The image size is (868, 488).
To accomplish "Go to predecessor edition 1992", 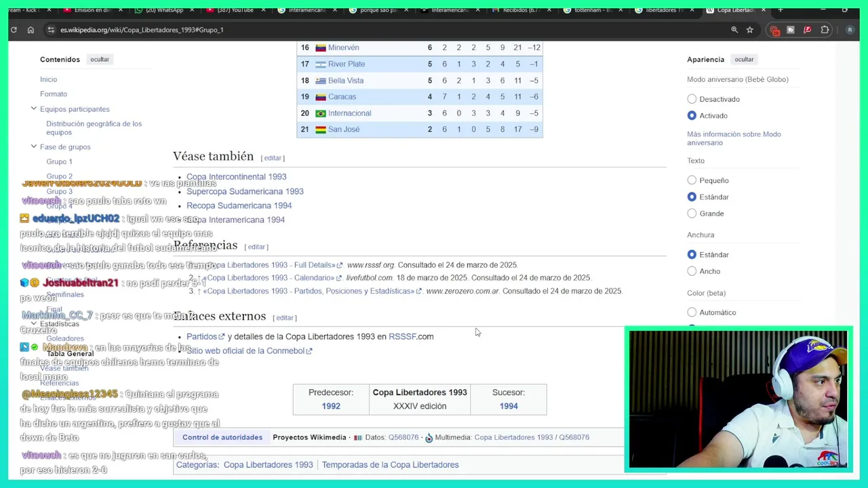I will (x=331, y=406).
